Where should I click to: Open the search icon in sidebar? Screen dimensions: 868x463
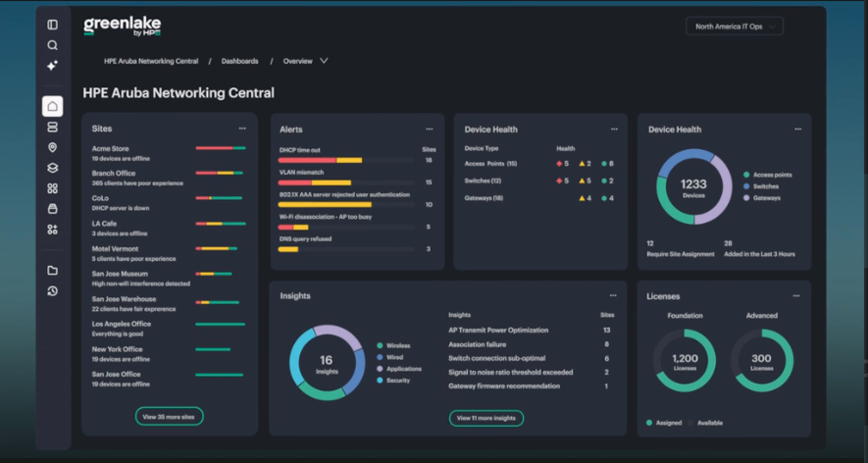coord(53,45)
